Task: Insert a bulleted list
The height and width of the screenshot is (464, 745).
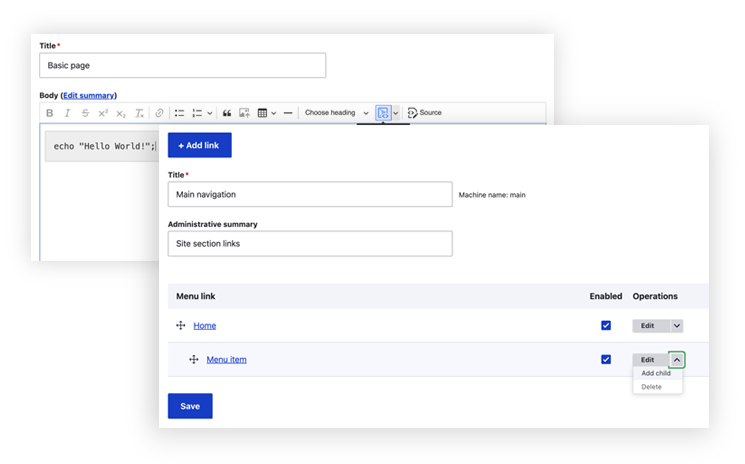Action: pos(179,113)
